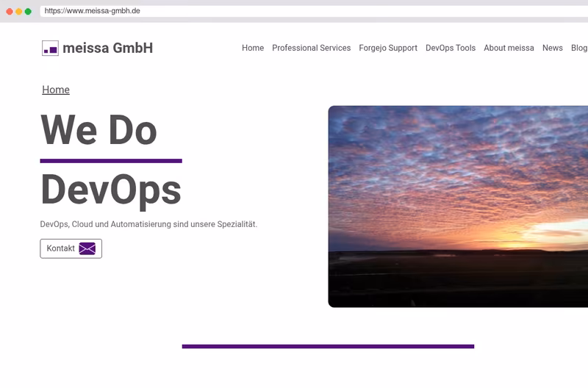588x388 pixels.
Task: Click the meissa square logo icon
Action: [50, 48]
